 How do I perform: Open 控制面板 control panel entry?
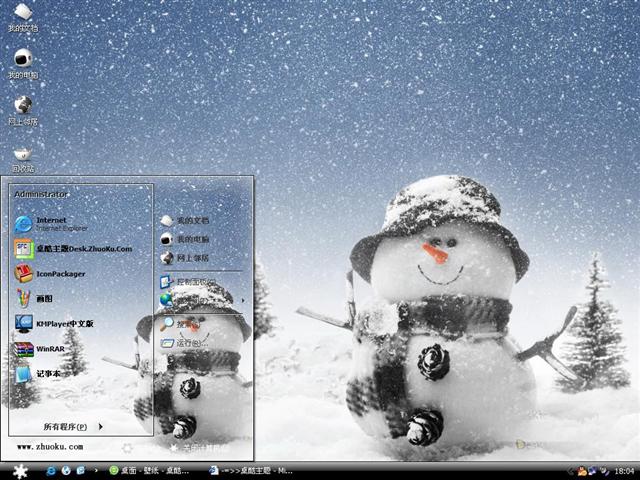(x=188, y=282)
